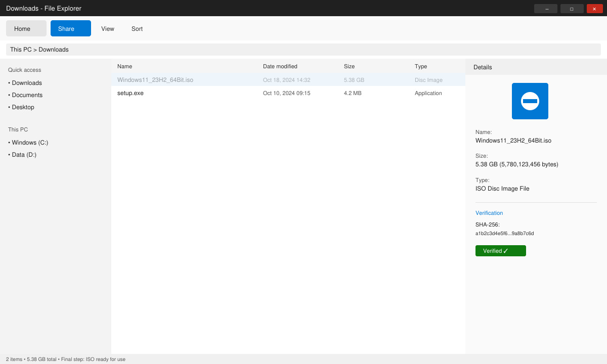607x364 pixels.
Task: Sort by the Name column header
Action: coord(124,66)
